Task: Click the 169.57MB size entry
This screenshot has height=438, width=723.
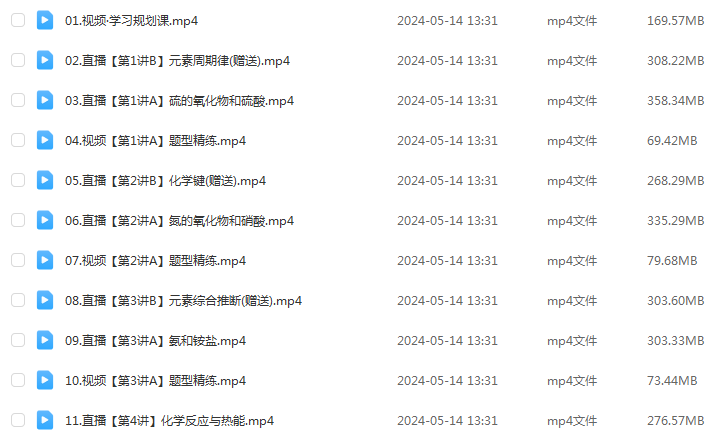Action: pyautogui.click(x=676, y=21)
